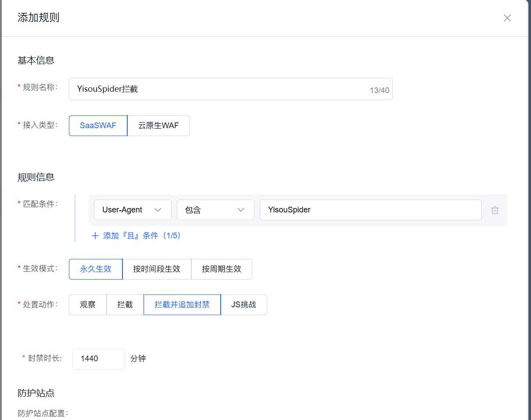Click the chevron on the 包含 operator box
Screen dimensions: 531x420
(x=241, y=210)
